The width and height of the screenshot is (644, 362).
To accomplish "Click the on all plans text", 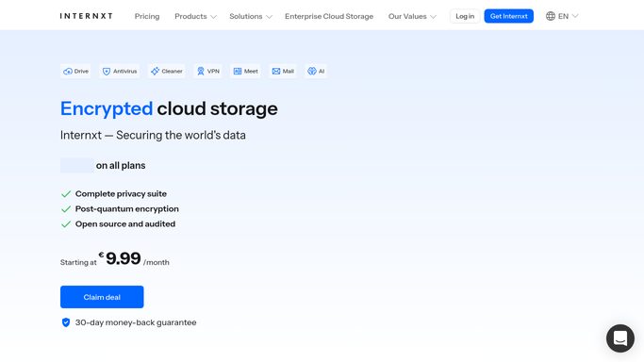I will point(121,165).
